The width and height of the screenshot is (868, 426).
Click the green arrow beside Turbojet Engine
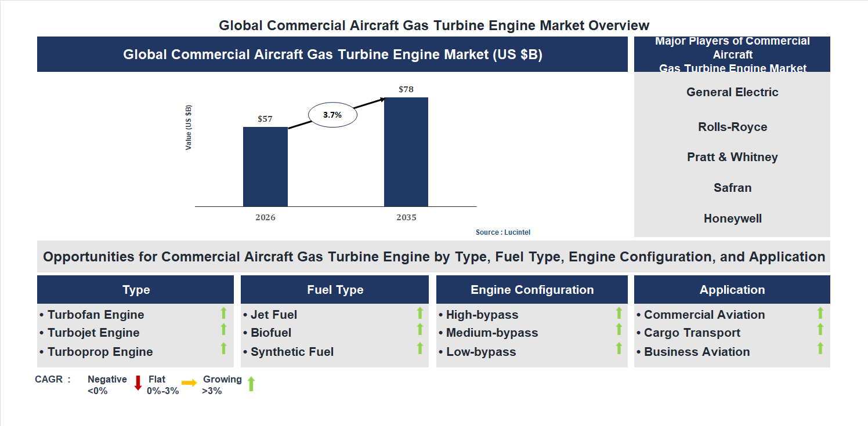coord(223,329)
